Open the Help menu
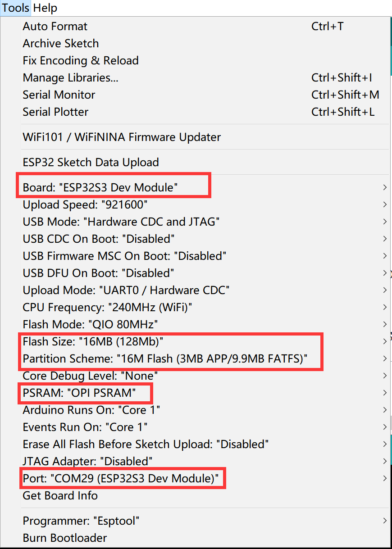The width and height of the screenshot is (392, 549). coord(45,8)
